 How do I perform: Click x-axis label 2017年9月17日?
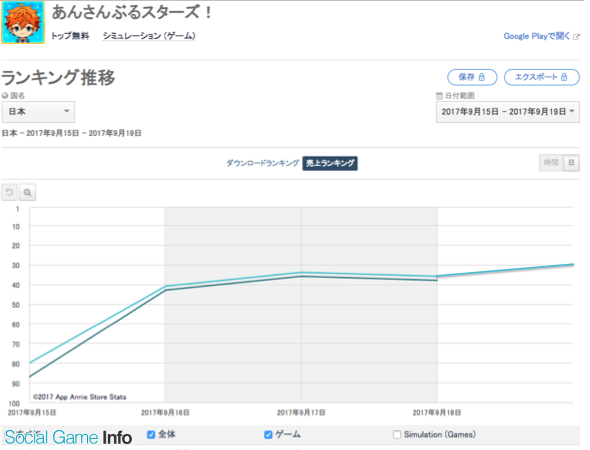tap(301, 413)
